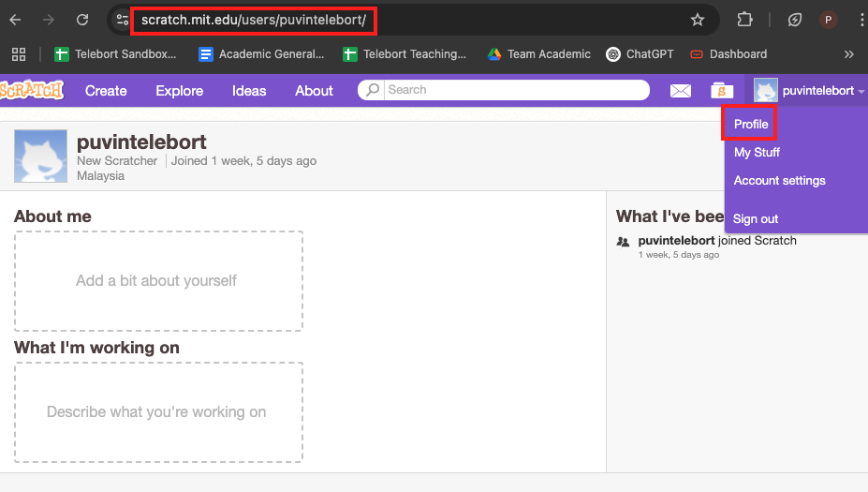Collapse the puvintelebort account dropdown
The height and width of the screenshot is (492, 868).
[810, 91]
